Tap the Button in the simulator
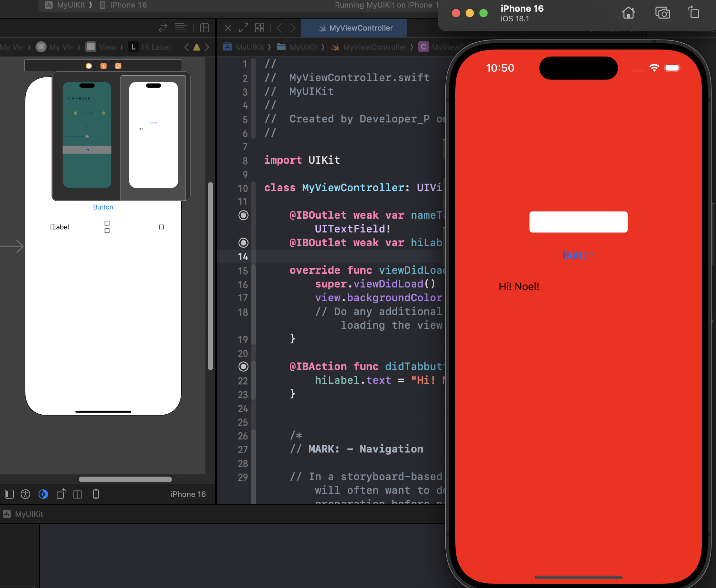 click(578, 255)
